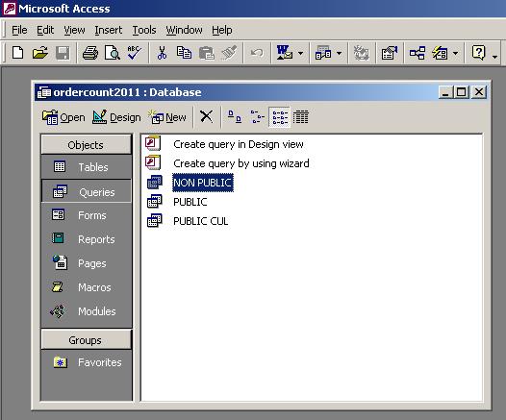The image size is (506, 420).
Task: Switch to Large Icons view
Action: 235,116
